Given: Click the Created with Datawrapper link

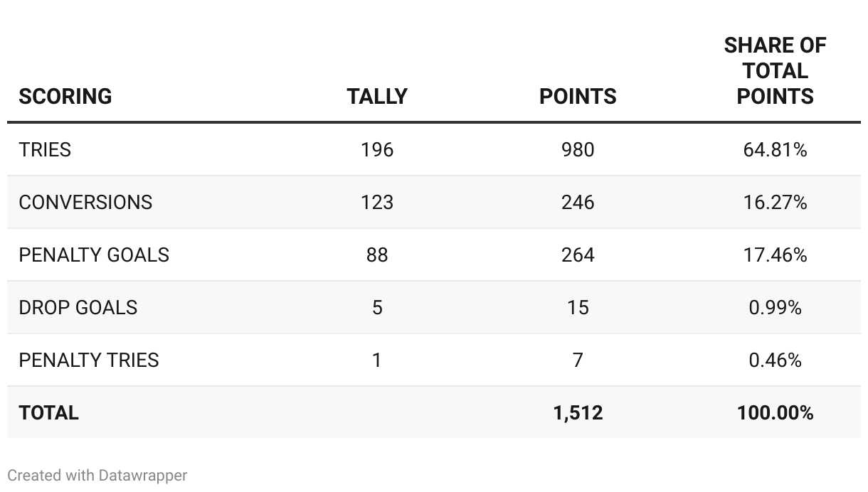Looking at the screenshot, I should click(97, 476).
